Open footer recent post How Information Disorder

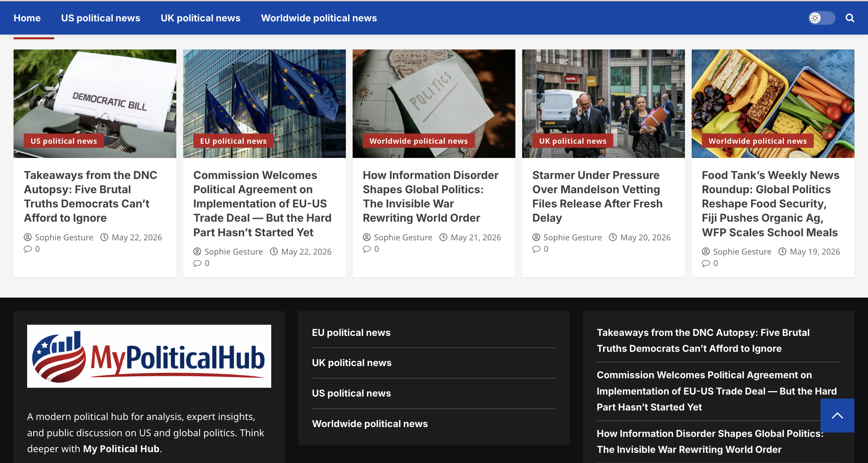coord(710,441)
